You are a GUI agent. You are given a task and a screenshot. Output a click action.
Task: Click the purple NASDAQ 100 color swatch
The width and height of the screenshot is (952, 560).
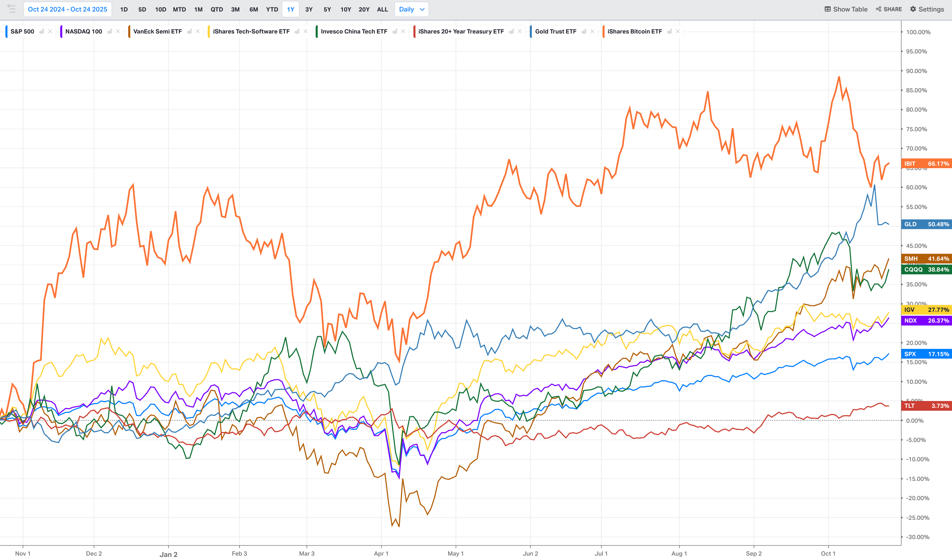62,31
